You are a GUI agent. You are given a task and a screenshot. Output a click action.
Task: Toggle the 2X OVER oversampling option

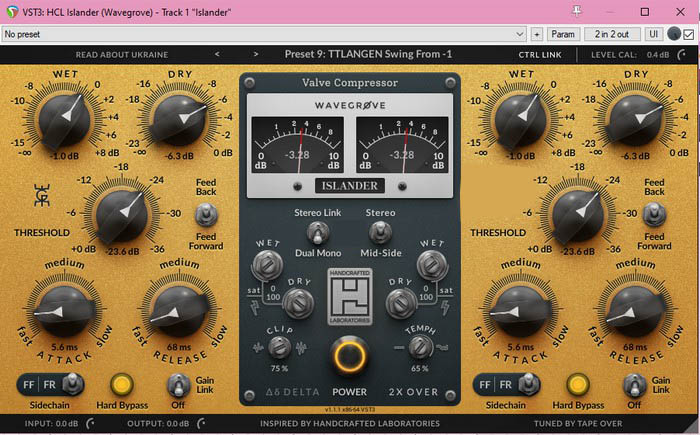tap(413, 392)
